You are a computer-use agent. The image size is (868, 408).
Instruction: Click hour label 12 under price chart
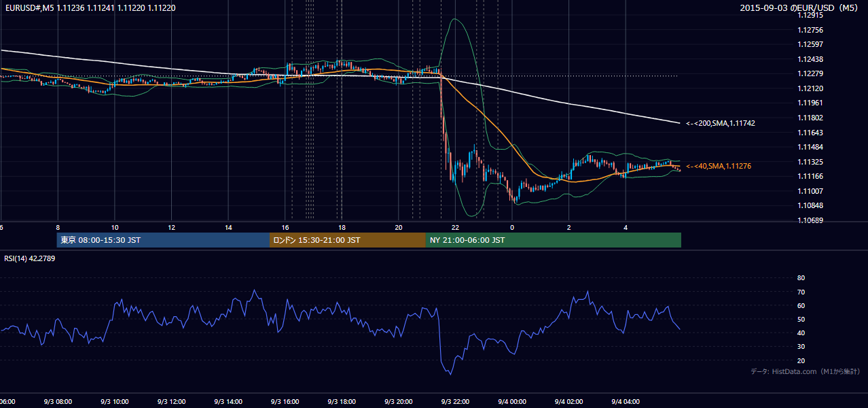(x=171, y=227)
